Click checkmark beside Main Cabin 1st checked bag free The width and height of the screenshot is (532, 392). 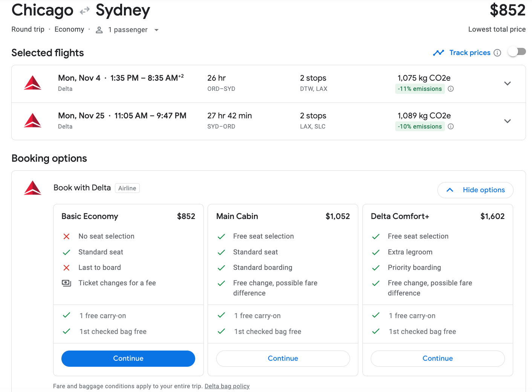(222, 331)
